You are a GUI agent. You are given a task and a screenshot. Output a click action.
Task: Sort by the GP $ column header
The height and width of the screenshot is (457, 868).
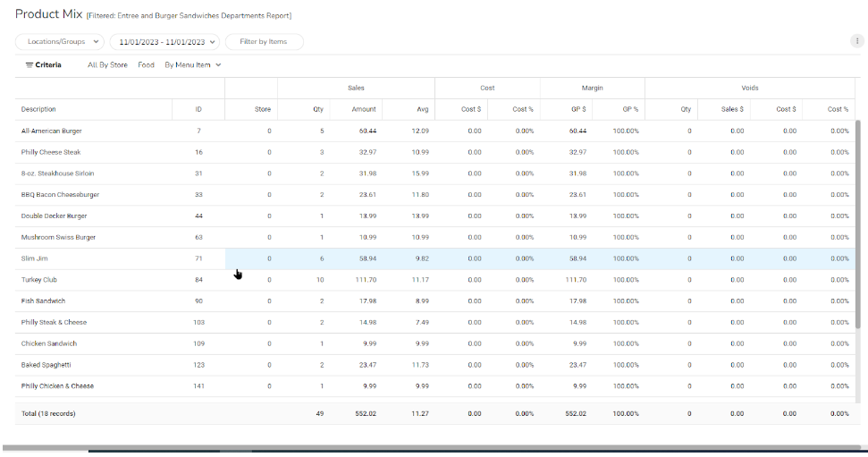click(577, 109)
